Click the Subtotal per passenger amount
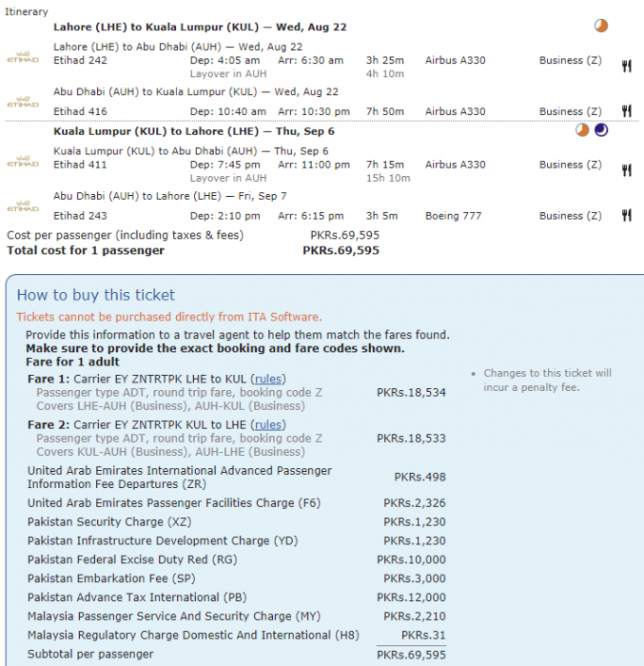This screenshot has height=666, width=644. (x=411, y=655)
